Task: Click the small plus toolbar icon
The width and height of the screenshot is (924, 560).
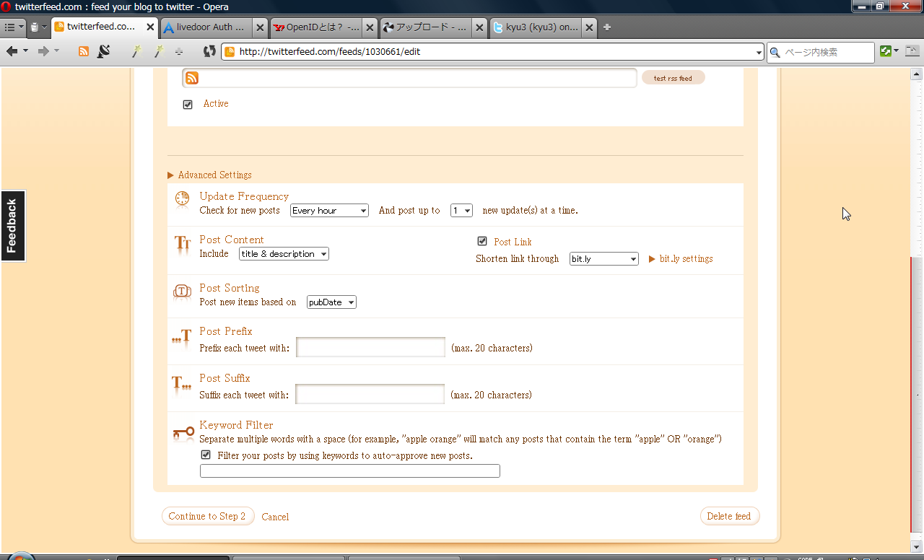Action: click(179, 51)
